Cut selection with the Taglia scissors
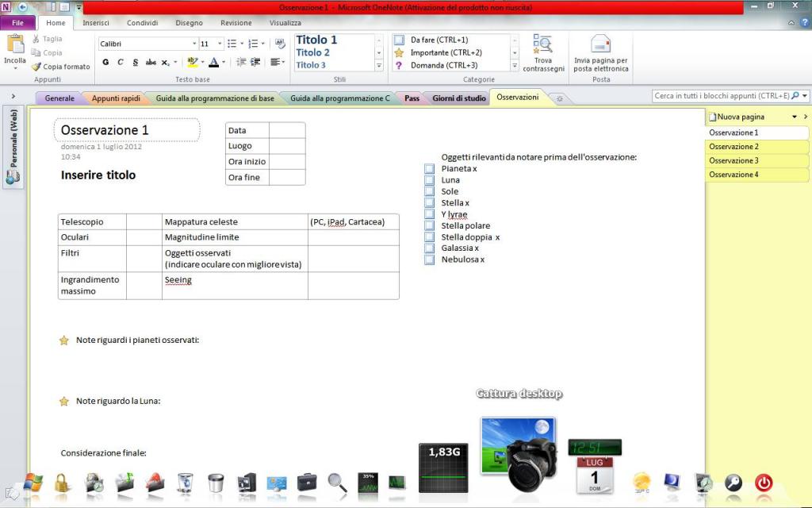Screen dimensions: 812x508 click(36, 39)
